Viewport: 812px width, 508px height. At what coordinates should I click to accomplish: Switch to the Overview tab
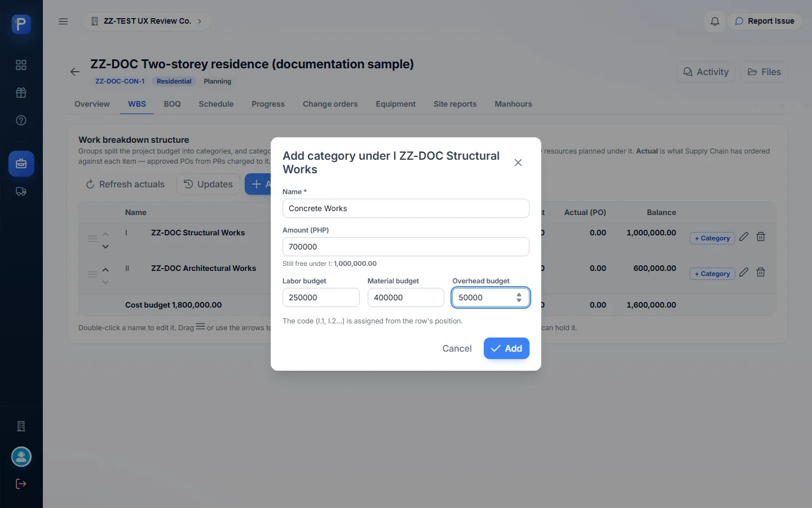tap(92, 104)
